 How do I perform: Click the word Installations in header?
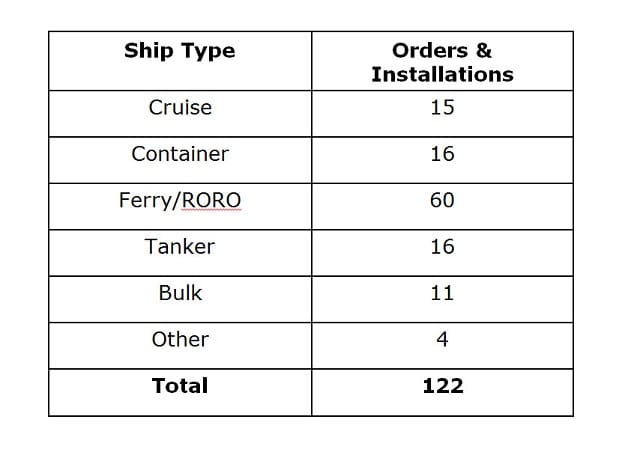[442, 75]
